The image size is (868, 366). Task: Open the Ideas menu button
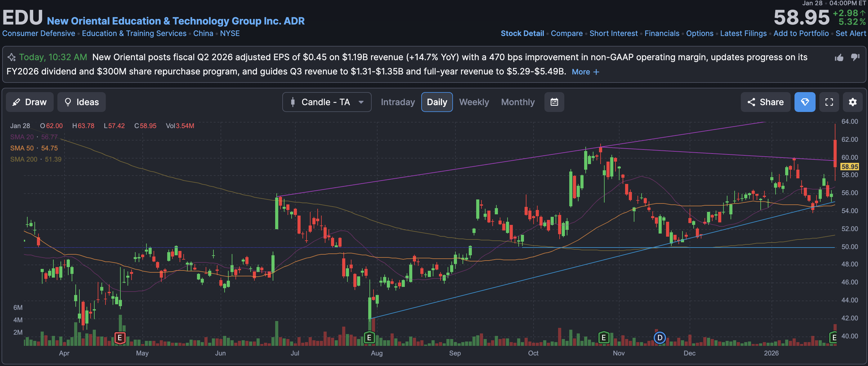82,102
